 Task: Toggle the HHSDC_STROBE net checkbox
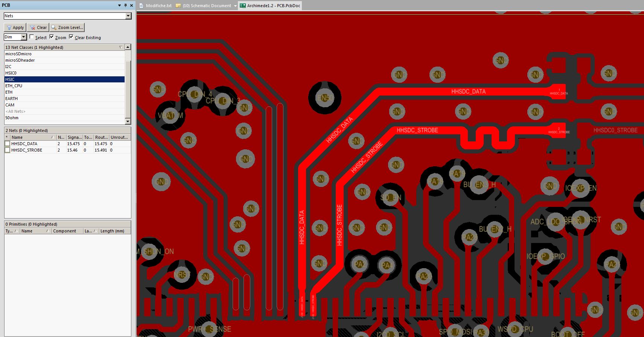8,150
